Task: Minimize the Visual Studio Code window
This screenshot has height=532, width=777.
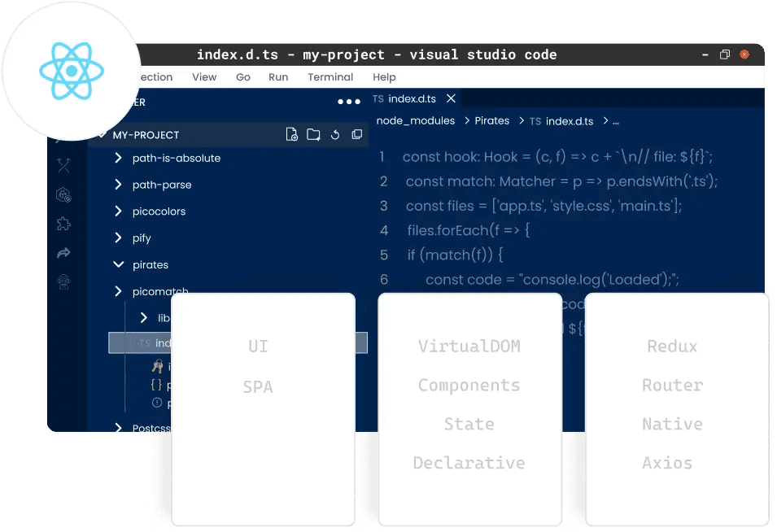Action: pyautogui.click(x=705, y=55)
